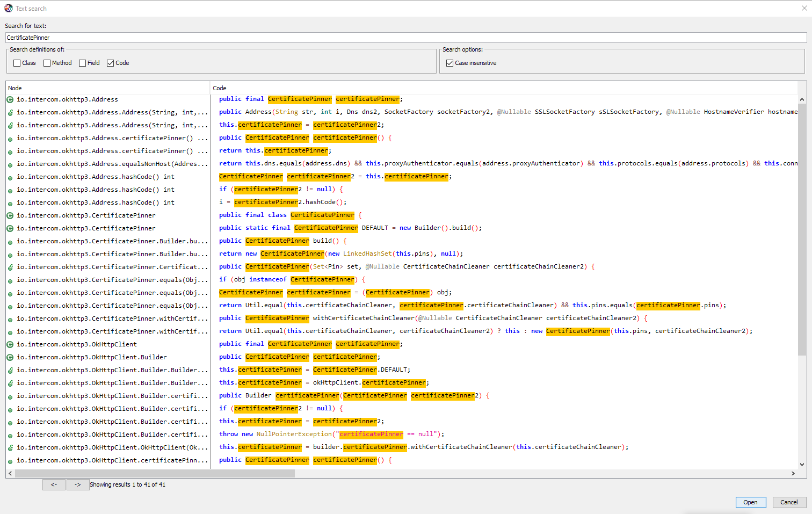
Task: Click the constructor icon for OkHttpClient.OkHttpClient(Ok...)
Action: pos(10,447)
